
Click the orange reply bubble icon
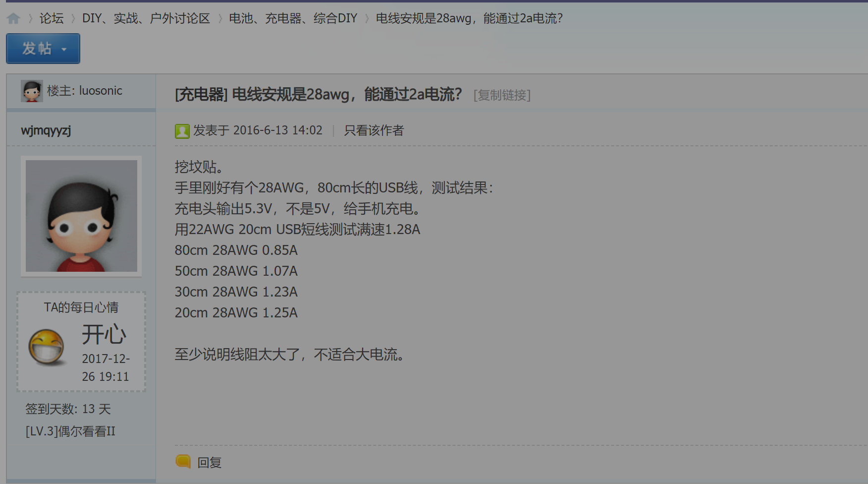[183, 462]
